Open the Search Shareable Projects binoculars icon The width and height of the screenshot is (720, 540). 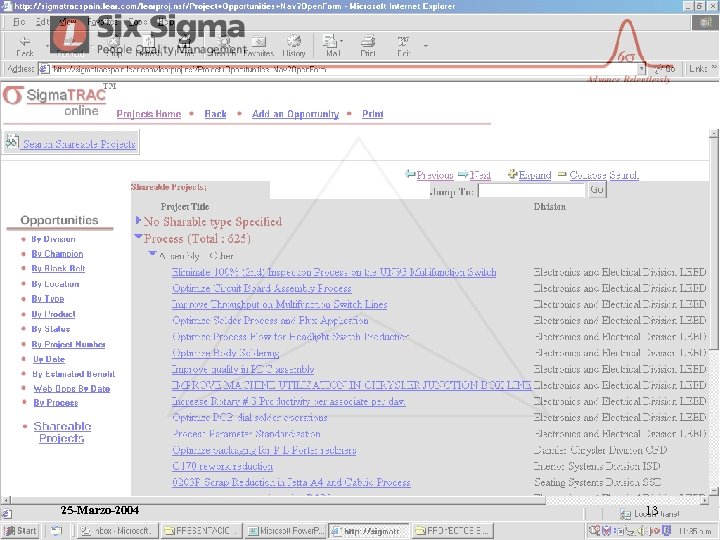pos(12,142)
